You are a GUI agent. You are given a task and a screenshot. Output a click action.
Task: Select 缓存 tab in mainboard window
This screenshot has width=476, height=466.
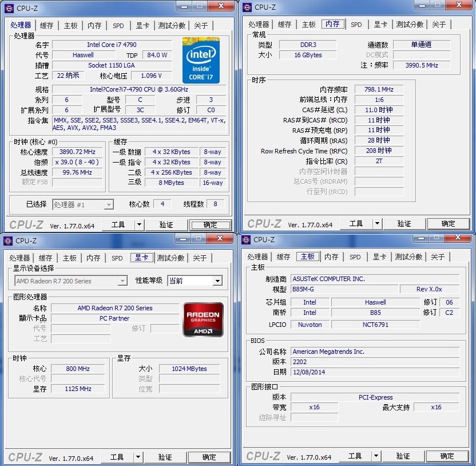pyautogui.click(x=283, y=256)
